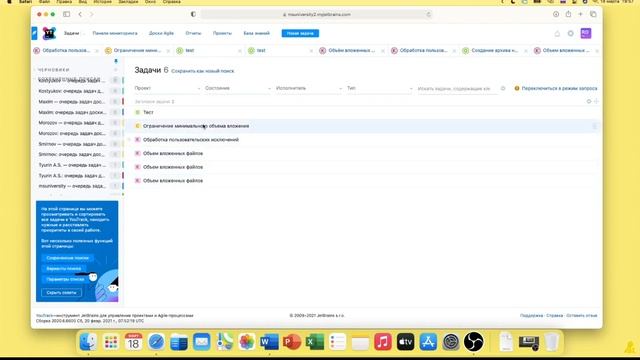Open Проекты in top navigation
Viewport: 640px width, 360px height.
(222, 33)
